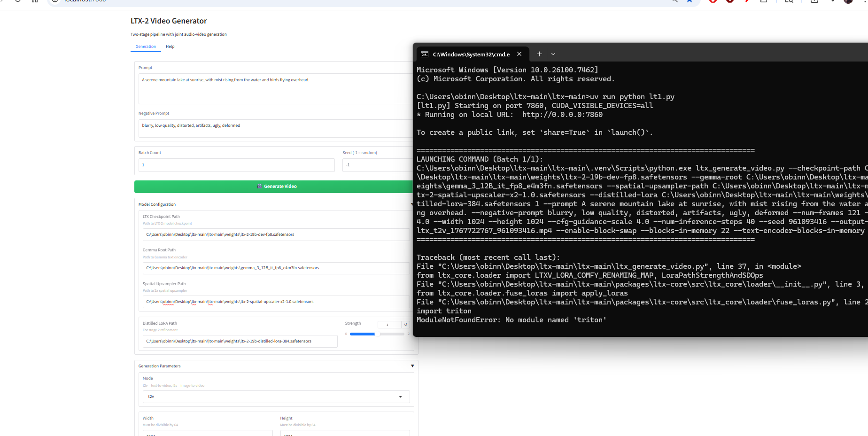Focus the Seed input field
868x436 pixels.
(379, 165)
